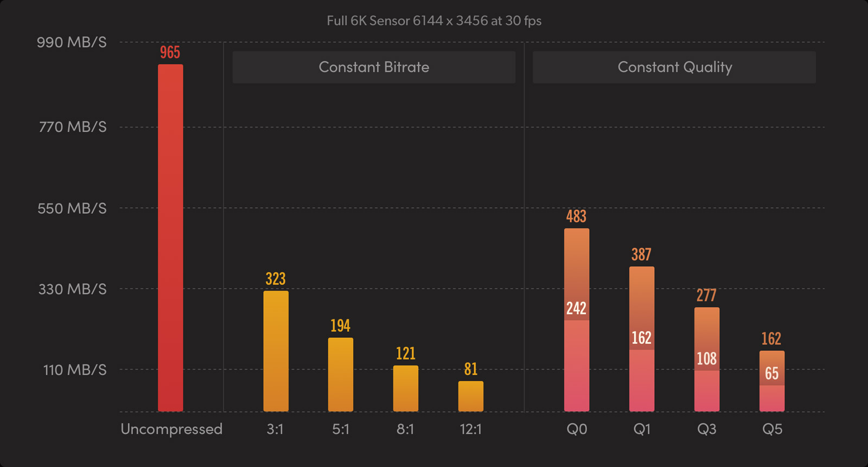Select the 483 value above Q0

pos(576,216)
